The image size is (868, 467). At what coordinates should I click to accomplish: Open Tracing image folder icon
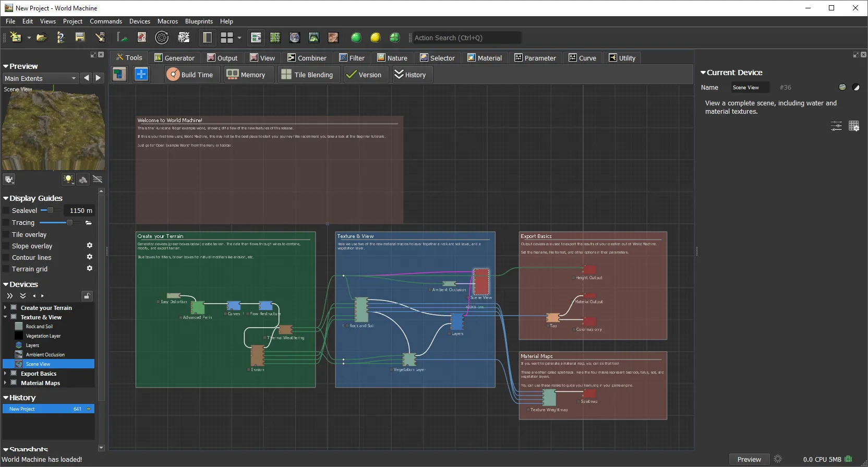89,223
